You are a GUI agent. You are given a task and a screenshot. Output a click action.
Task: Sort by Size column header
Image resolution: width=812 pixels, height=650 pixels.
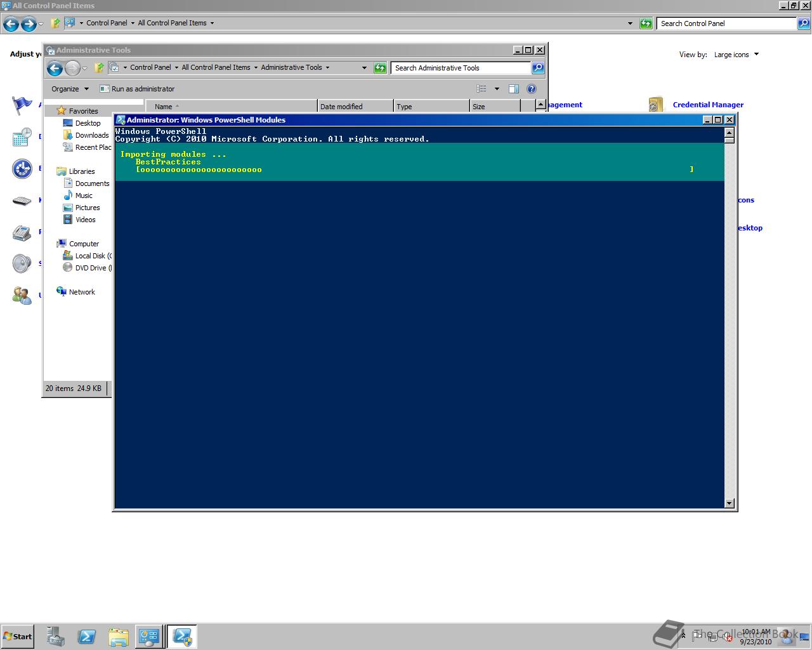point(495,107)
